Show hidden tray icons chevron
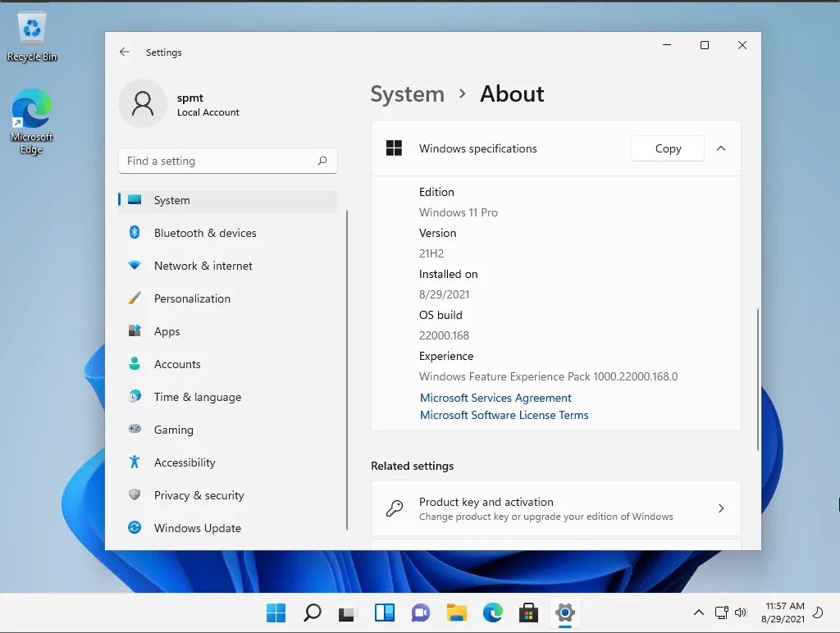 (x=699, y=613)
